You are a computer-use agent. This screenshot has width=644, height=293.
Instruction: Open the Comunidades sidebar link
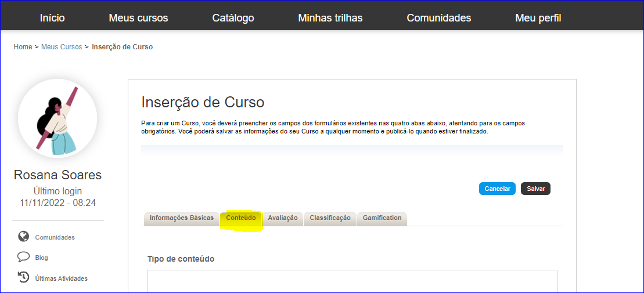[x=55, y=237]
